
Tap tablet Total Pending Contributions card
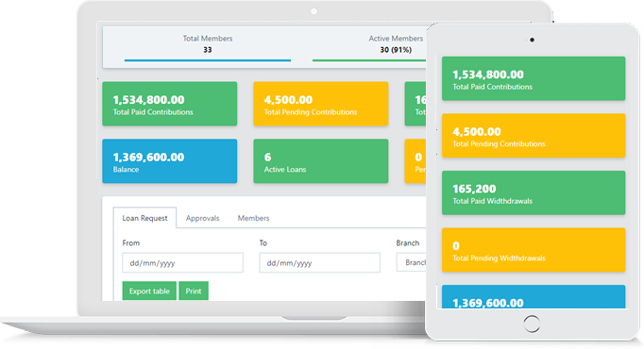(534, 136)
